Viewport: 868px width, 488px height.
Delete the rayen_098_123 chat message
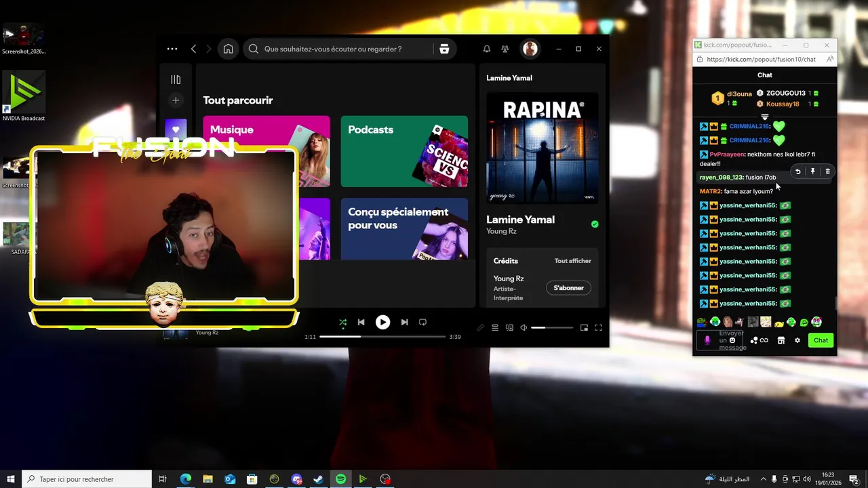tap(827, 171)
